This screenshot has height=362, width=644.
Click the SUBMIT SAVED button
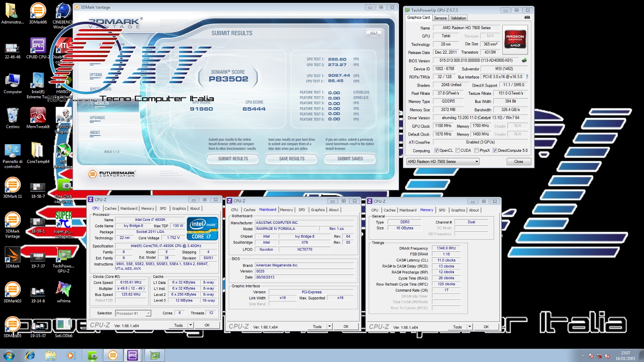pyautogui.click(x=350, y=159)
